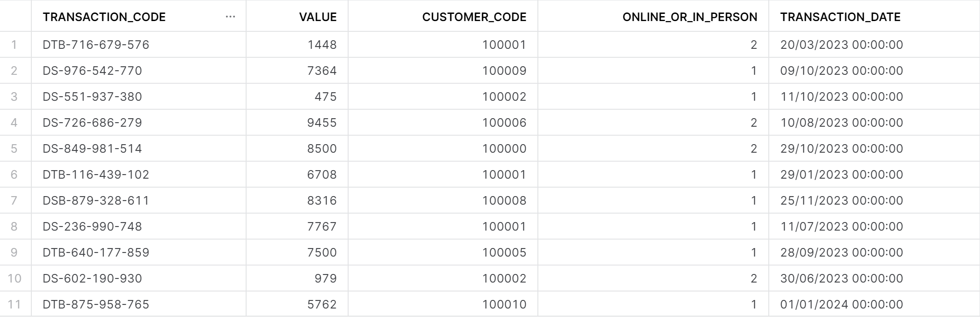Select date cell 01/01/2024 00:00:00
Image resolution: width=980 pixels, height=317 pixels.
841,304
